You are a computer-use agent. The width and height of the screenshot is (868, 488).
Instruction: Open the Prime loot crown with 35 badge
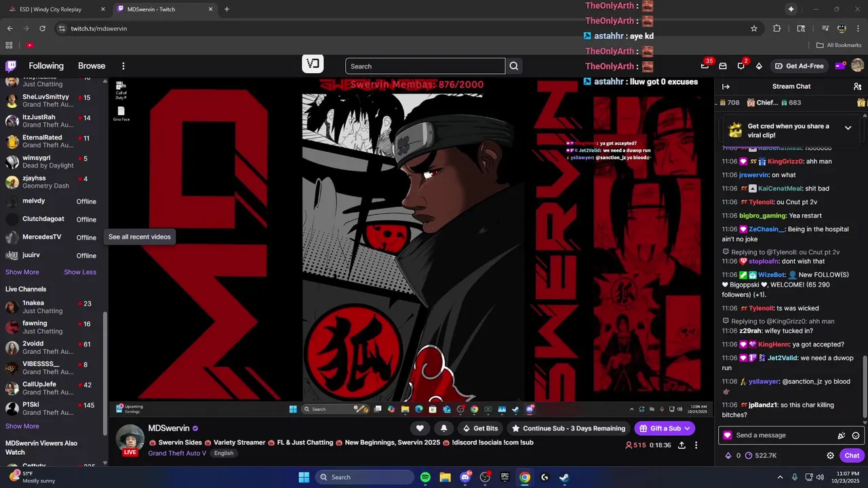705,66
